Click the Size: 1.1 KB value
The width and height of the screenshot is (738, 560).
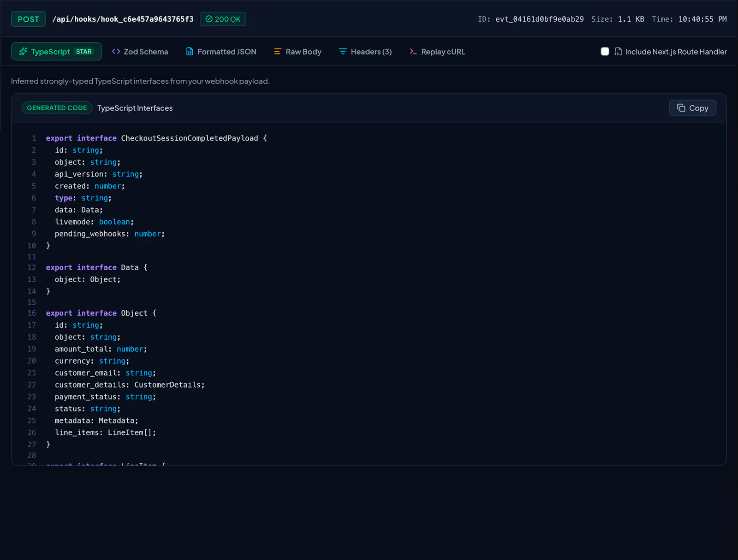[618, 19]
